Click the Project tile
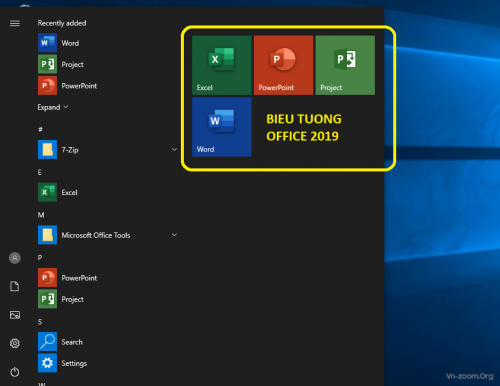 click(x=345, y=65)
